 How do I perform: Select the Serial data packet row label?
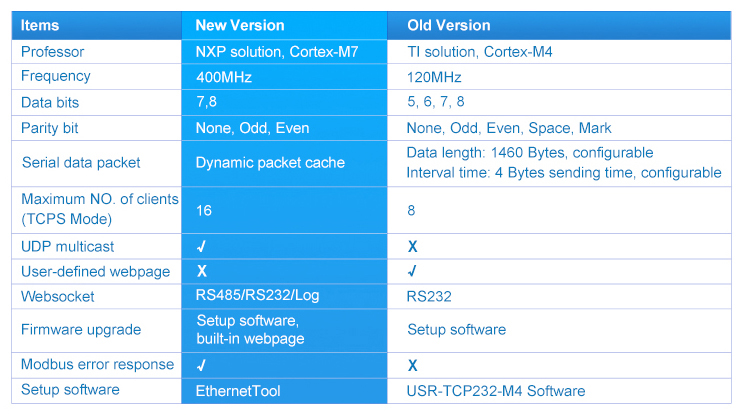point(81,162)
